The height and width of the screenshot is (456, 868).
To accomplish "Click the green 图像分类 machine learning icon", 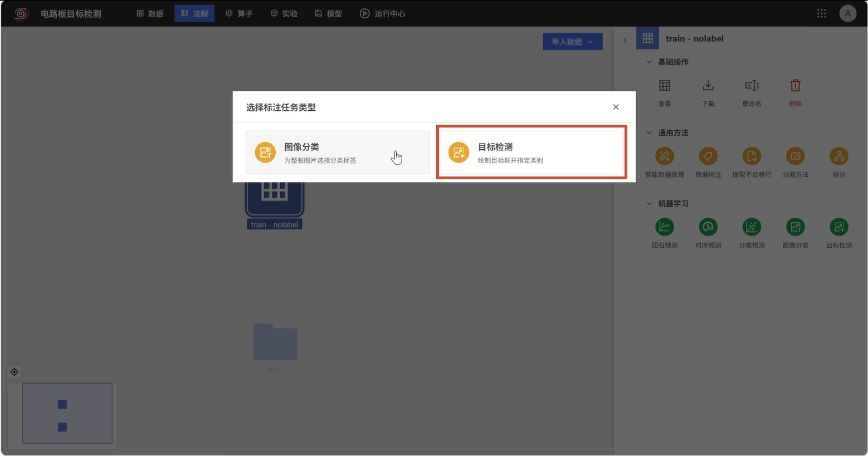I will coord(796,227).
